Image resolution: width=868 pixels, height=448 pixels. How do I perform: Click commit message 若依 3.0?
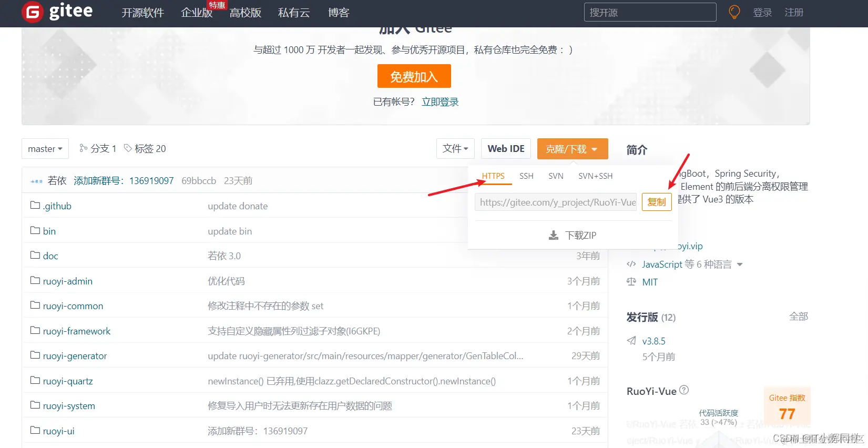(x=224, y=256)
